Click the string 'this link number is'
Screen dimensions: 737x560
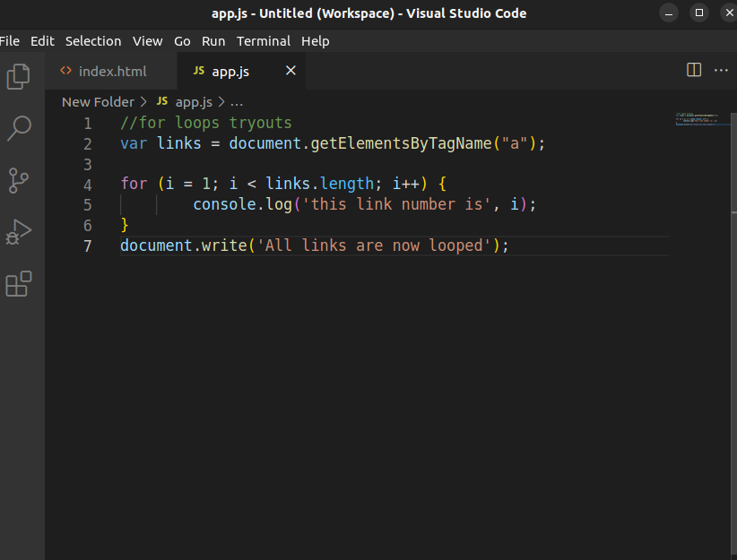[396, 204]
